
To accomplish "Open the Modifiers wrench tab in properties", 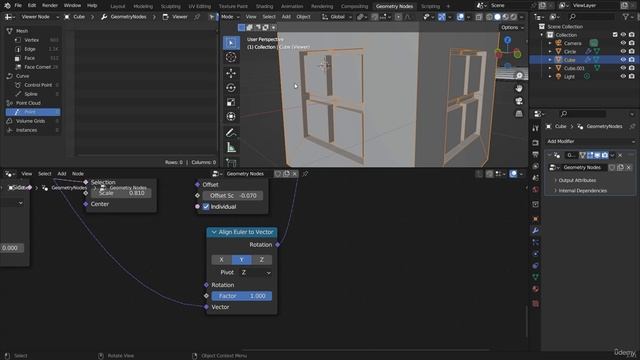I will point(536,231).
